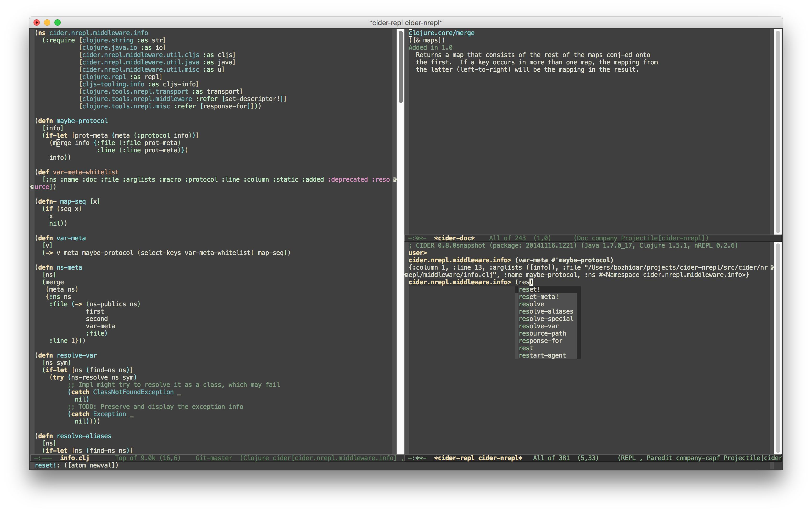Viewport: 812px width, 512px height.
Task: Open the "clojure.core/merge" symbol link in doc buffer
Action: click(442, 33)
